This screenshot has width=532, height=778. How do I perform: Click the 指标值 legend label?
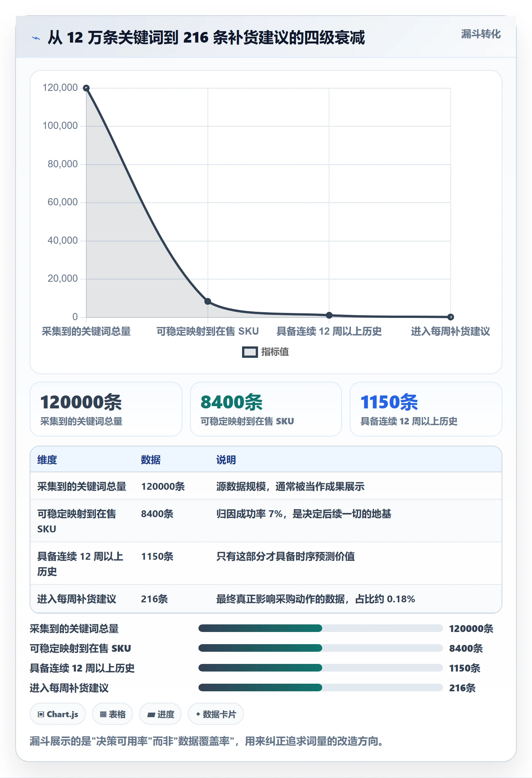point(275,352)
